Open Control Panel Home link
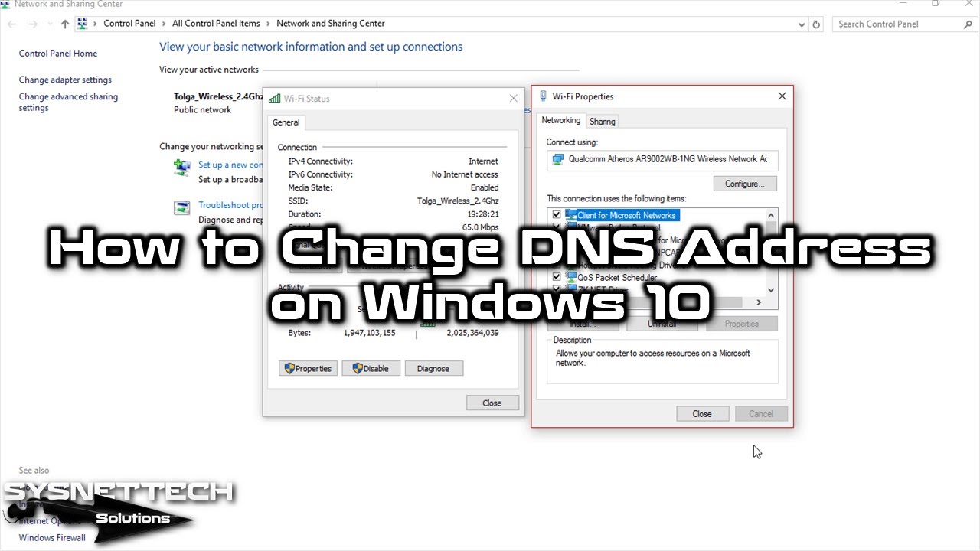Screen dimensions: 980x551 coord(58,54)
